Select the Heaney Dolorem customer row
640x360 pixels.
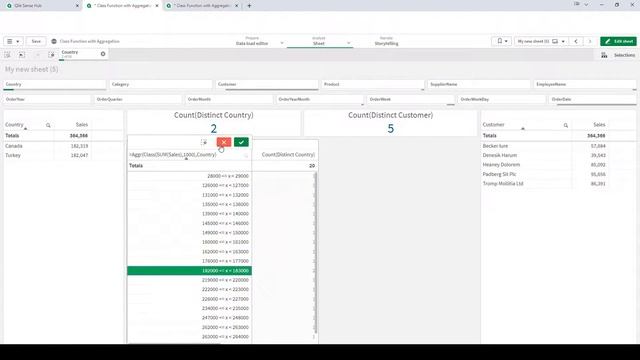pyautogui.click(x=544, y=164)
